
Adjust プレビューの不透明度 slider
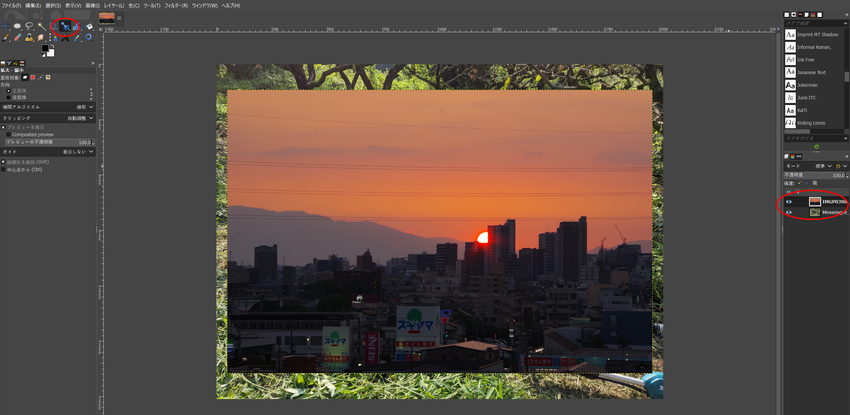(x=48, y=142)
